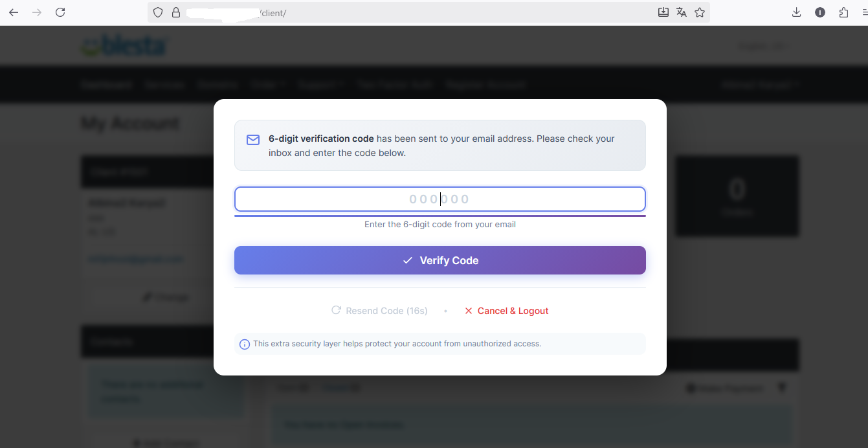Open the toolbar Downloads panel
This screenshot has width=868, height=448.
(x=797, y=12)
